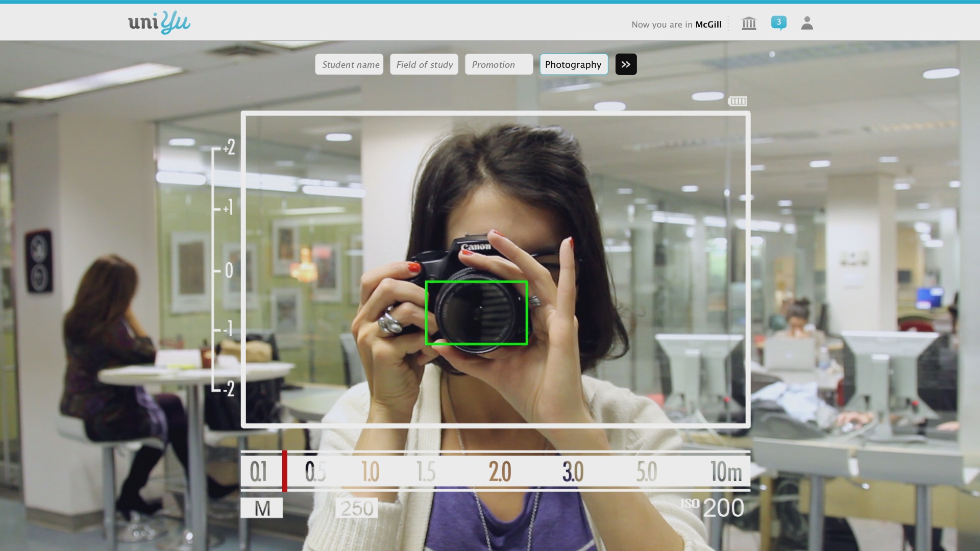Click +1 on the exposure scale
This screenshot has height=551, width=980.
click(228, 207)
